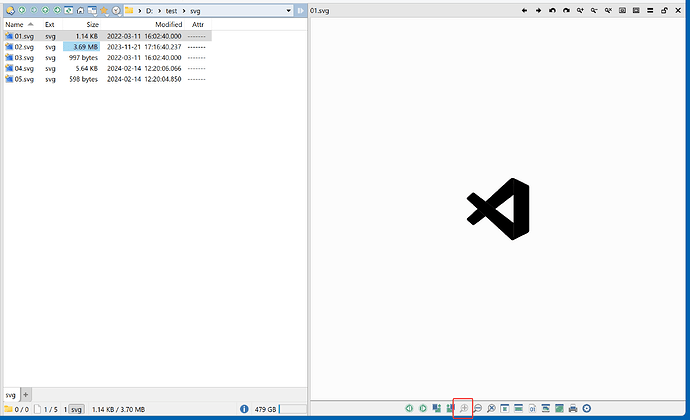This screenshot has height=420, width=690.
Task: Toggle the preview lock icon
Action: coord(664,11)
